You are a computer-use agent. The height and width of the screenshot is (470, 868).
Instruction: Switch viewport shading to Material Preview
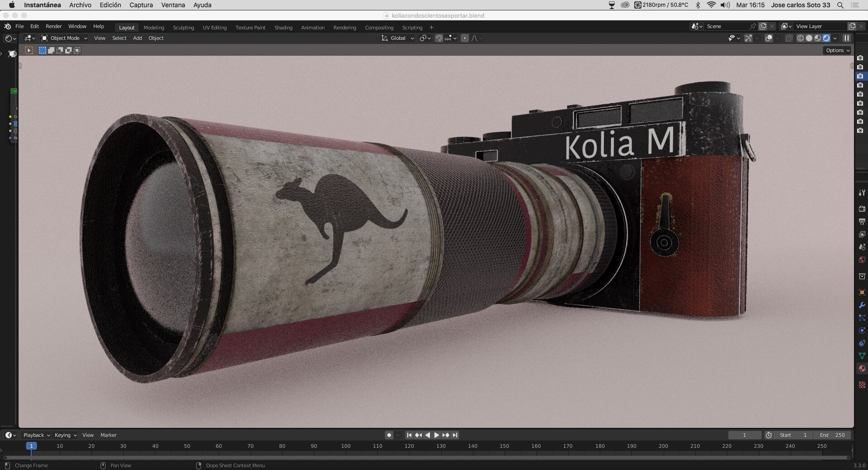[818, 38]
